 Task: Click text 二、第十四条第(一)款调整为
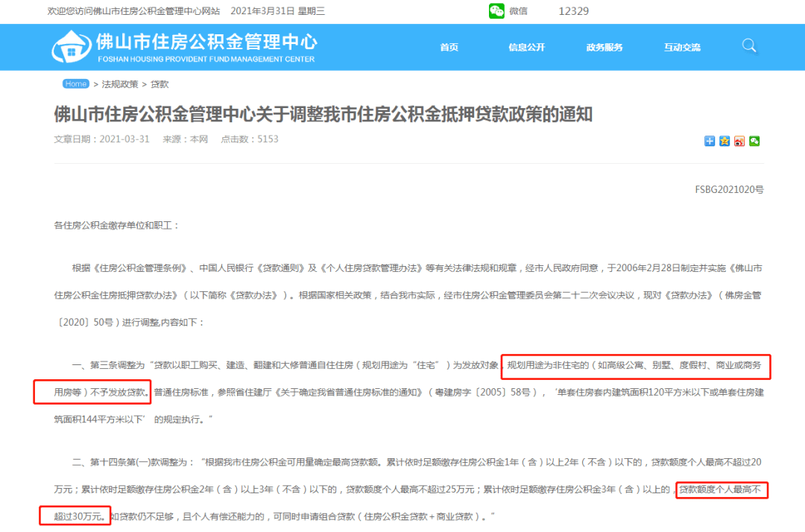point(133,462)
